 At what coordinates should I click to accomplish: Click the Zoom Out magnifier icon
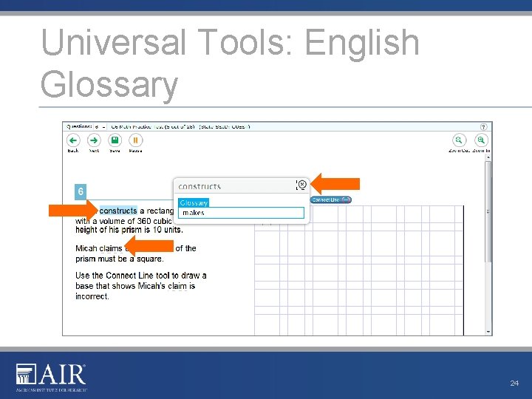[459, 140]
